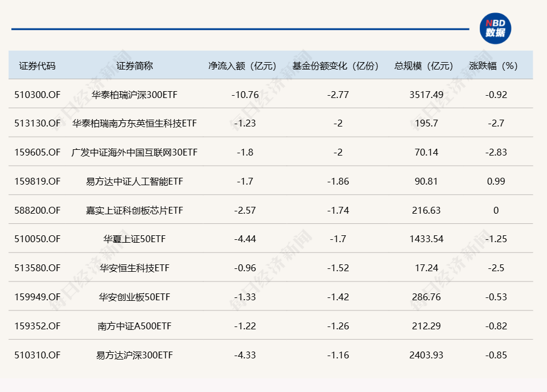
Task: Click 易方达沪深300ETF fund name
Action: click(134, 355)
